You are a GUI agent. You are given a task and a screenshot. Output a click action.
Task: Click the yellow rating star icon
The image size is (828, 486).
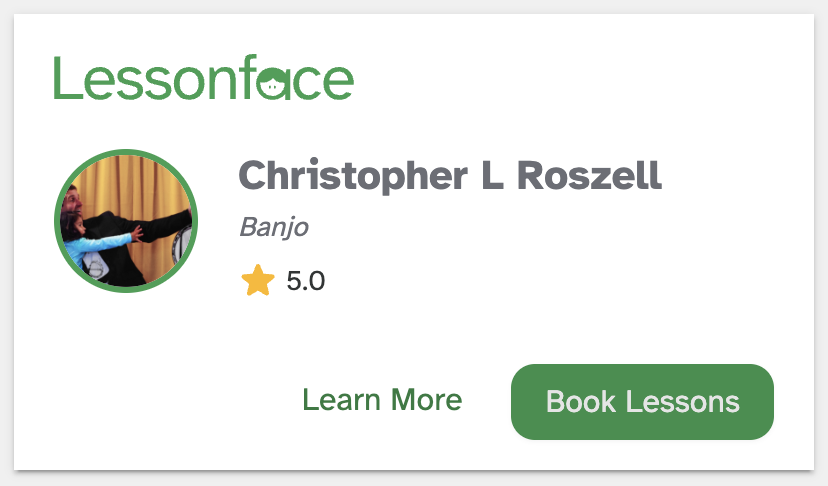(258, 281)
